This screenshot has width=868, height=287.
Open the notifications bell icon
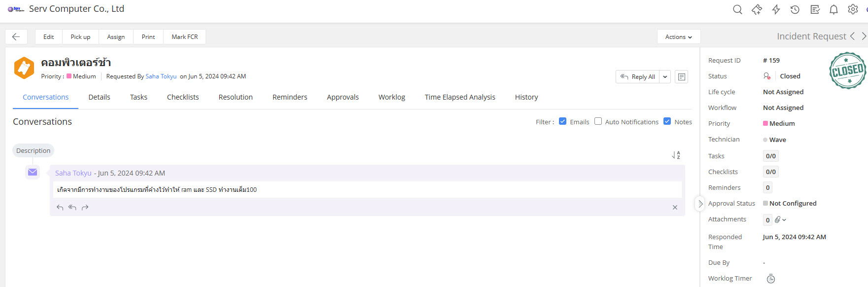(x=833, y=9)
